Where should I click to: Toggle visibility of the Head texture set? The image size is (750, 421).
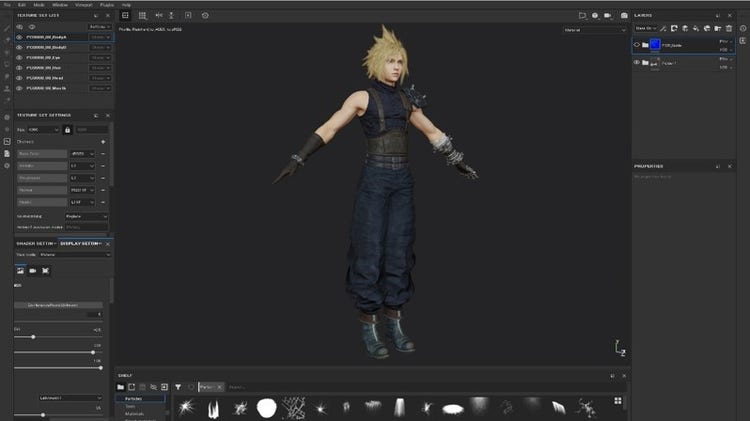coord(19,78)
